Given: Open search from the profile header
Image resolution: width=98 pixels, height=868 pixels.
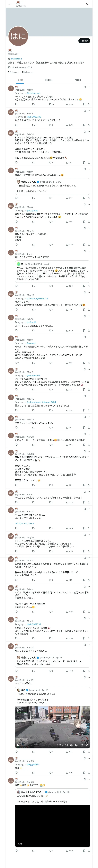Looking at the screenshot, I should (87, 4).
